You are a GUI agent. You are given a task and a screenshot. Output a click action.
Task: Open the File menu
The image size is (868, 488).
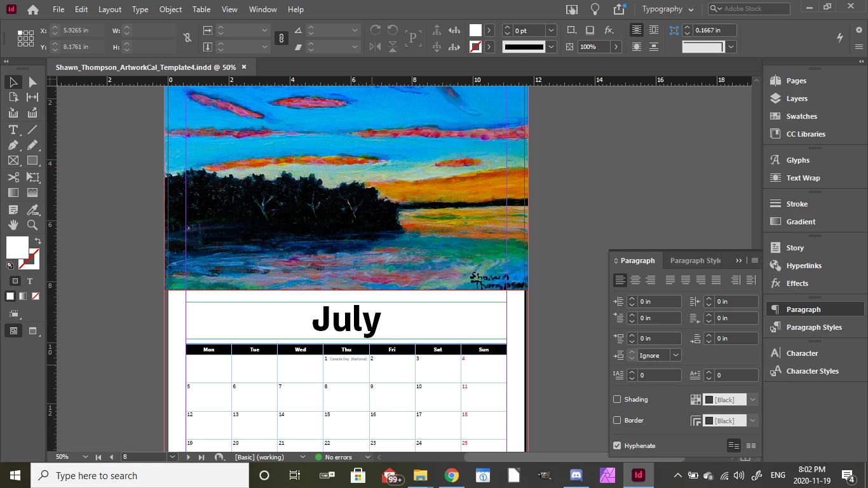(58, 10)
